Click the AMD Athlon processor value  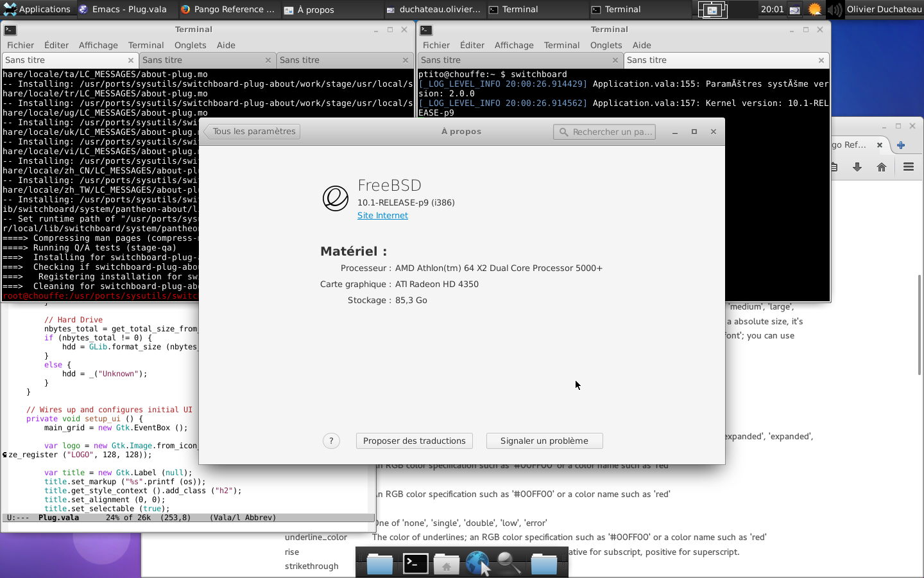(499, 268)
